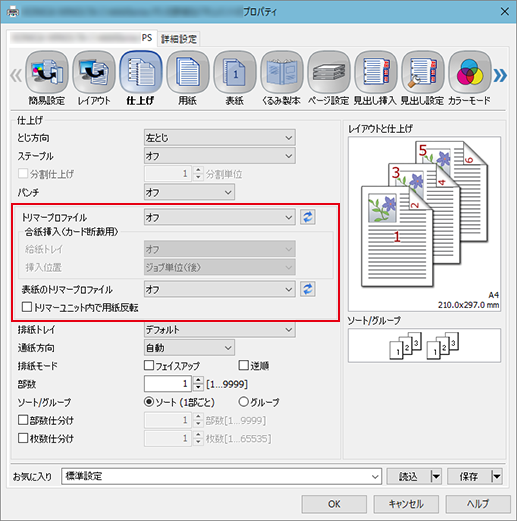Screen dimensions: 517x521
Task: Enable the 枚数仕分け checkbox
Action: click(x=23, y=438)
